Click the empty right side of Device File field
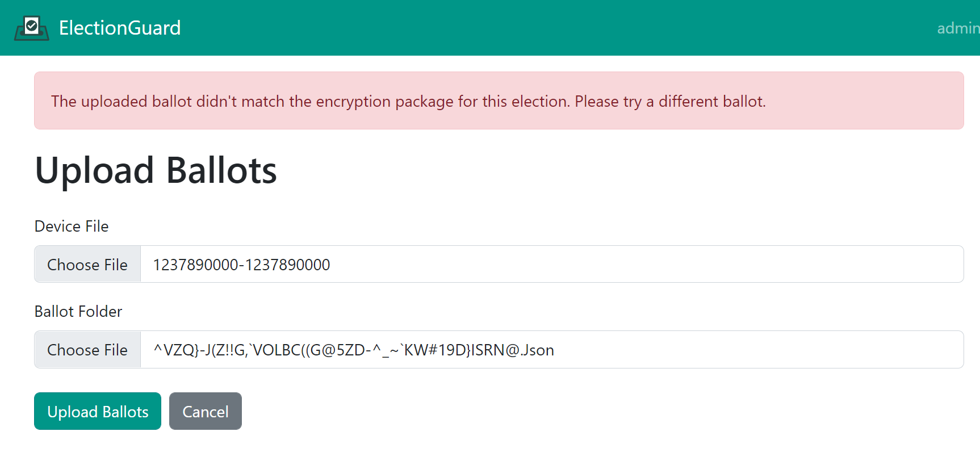The width and height of the screenshot is (980, 465). (647, 265)
